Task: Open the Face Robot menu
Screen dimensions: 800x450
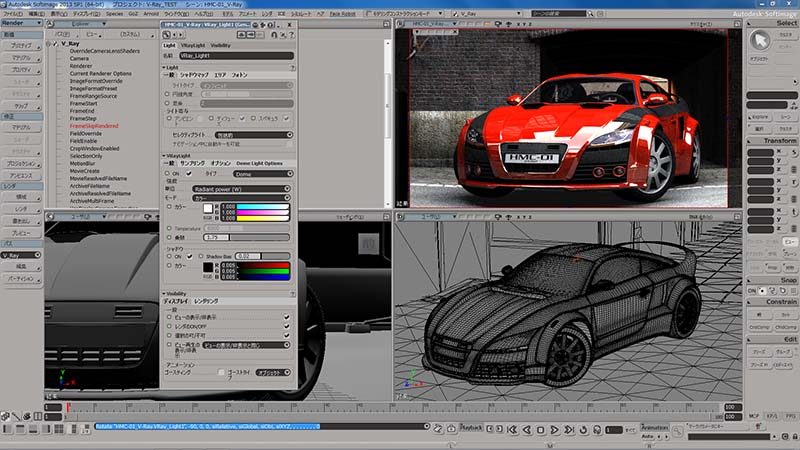Action: pyautogui.click(x=342, y=14)
